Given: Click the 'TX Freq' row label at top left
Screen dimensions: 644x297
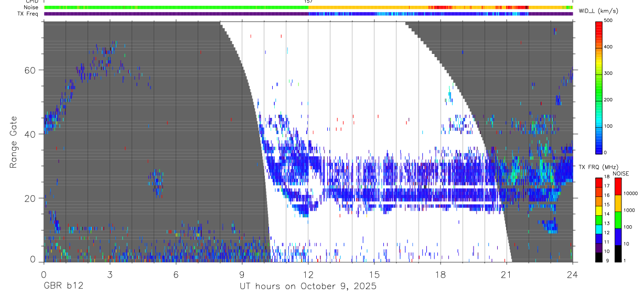Looking at the screenshot, I should (28, 14).
